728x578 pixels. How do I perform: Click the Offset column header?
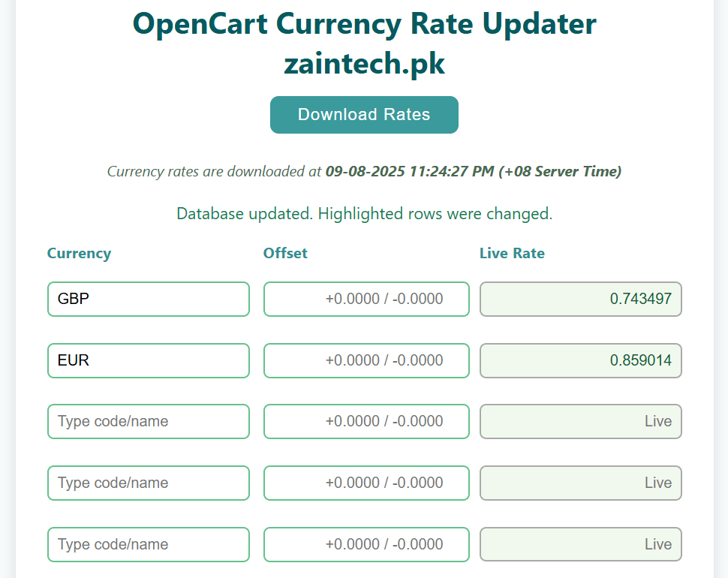pyautogui.click(x=285, y=253)
